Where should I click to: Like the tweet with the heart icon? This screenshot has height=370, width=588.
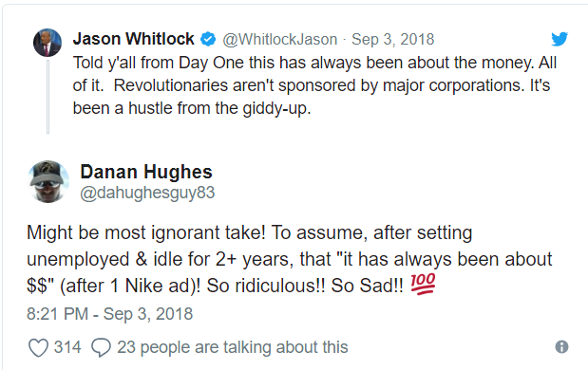click(38, 347)
